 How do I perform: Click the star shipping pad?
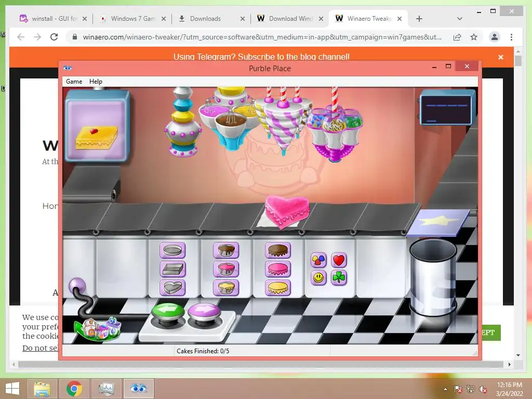[437, 222]
